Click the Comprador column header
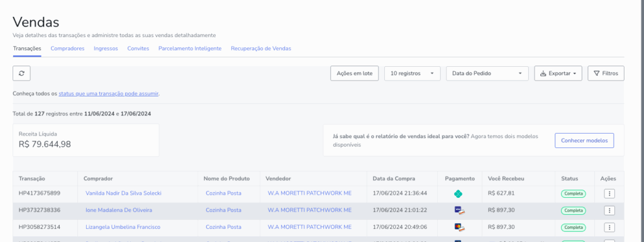Image resolution: width=644 pixels, height=242 pixels. click(x=98, y=178)
